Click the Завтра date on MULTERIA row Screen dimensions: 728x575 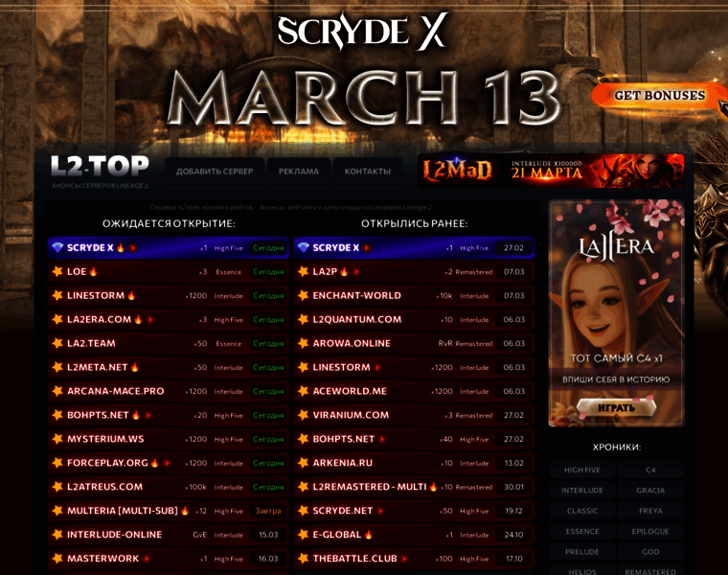[268, 511]
